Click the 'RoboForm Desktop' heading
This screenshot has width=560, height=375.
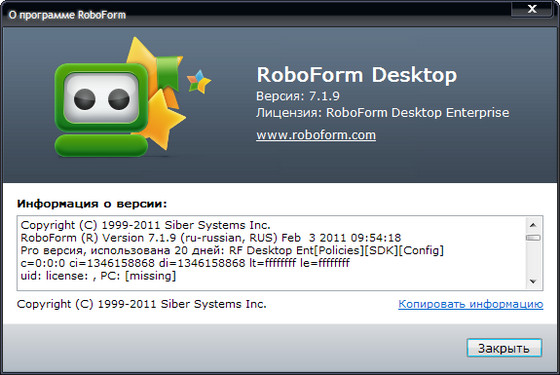[357, 75]
